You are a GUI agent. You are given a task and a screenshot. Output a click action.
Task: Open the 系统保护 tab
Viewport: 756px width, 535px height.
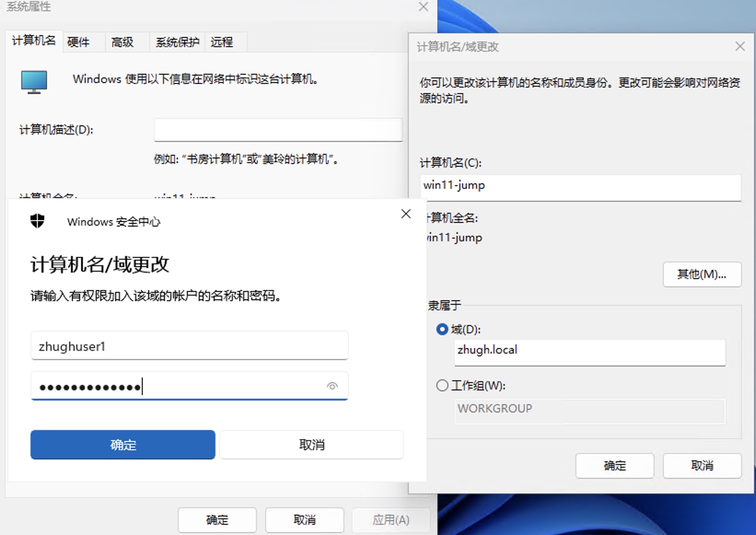(x=177, y=42)
